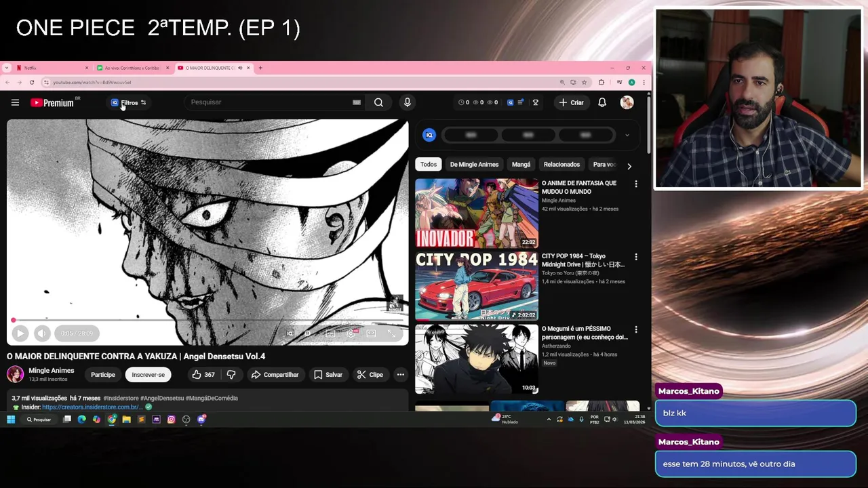868x488 pixels.
Task: Click the magnifier search button
Action: [378, 102]
